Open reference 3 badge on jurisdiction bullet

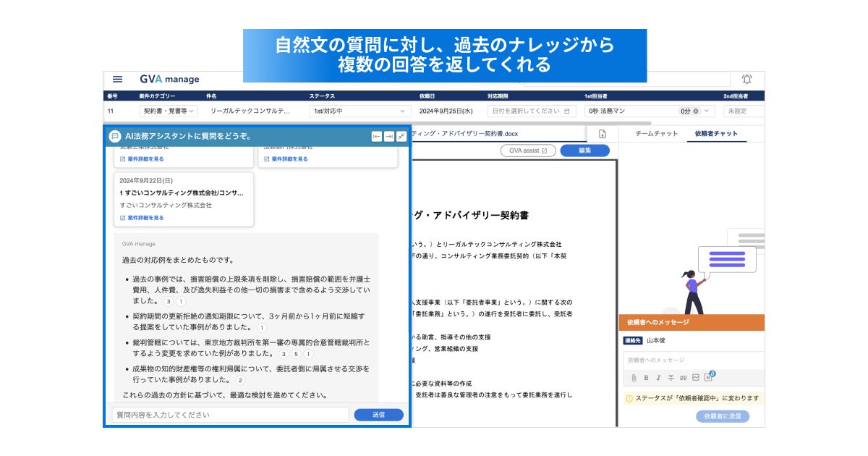[x=284, y=354]
